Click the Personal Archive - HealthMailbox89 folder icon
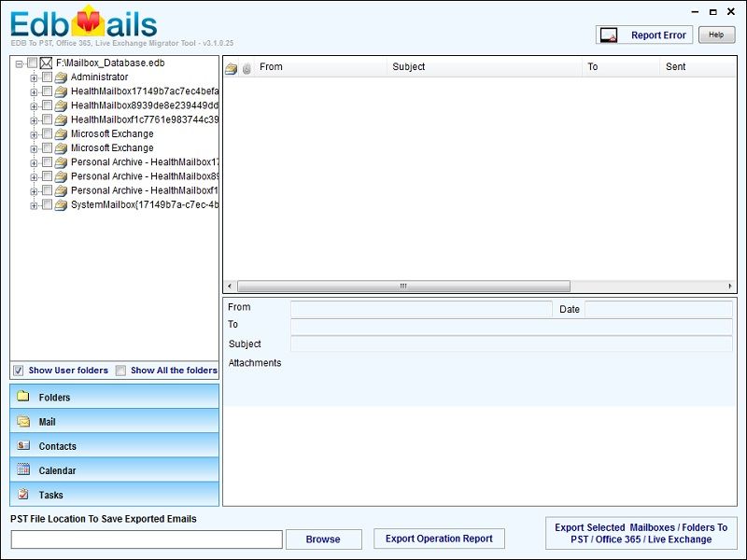The width and height of the screenshot is (747, 560). tap(61, 176)
